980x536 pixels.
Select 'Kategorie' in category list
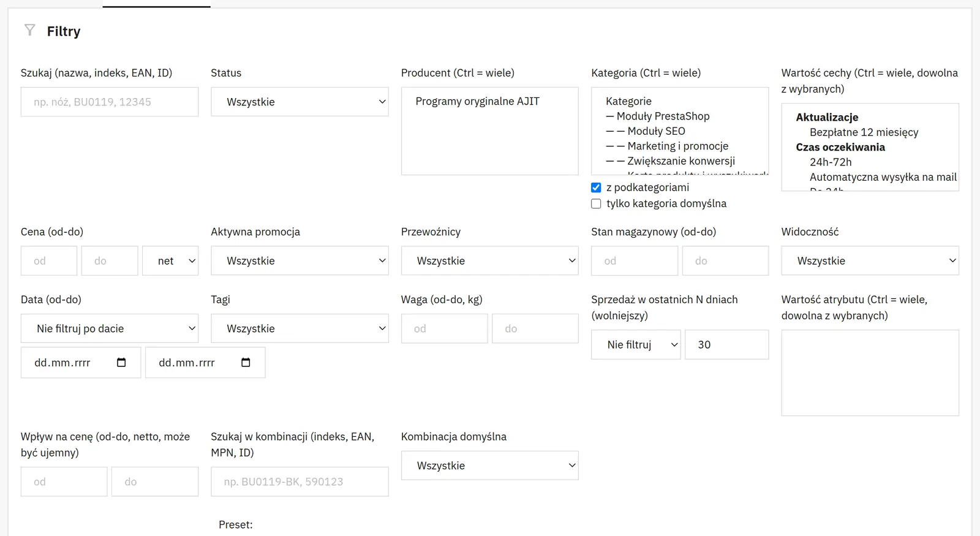(x=628, y=101)
